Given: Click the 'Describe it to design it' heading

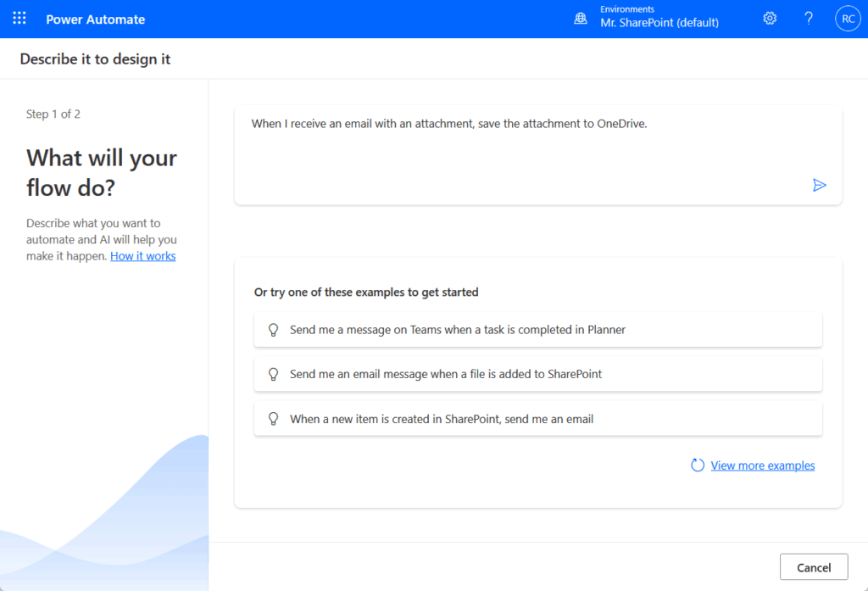Looking at the screenshot, I should point(95,59).
